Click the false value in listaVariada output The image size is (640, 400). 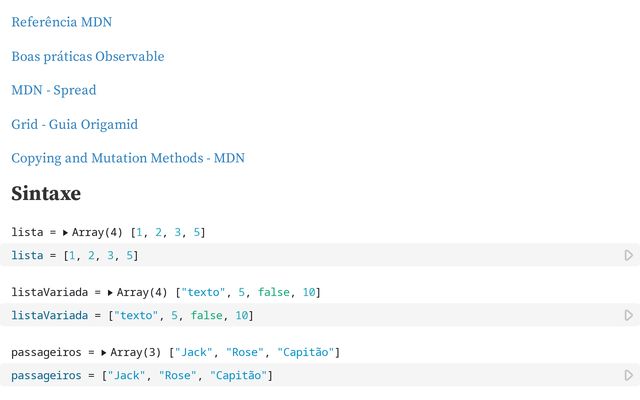(273, 292)
